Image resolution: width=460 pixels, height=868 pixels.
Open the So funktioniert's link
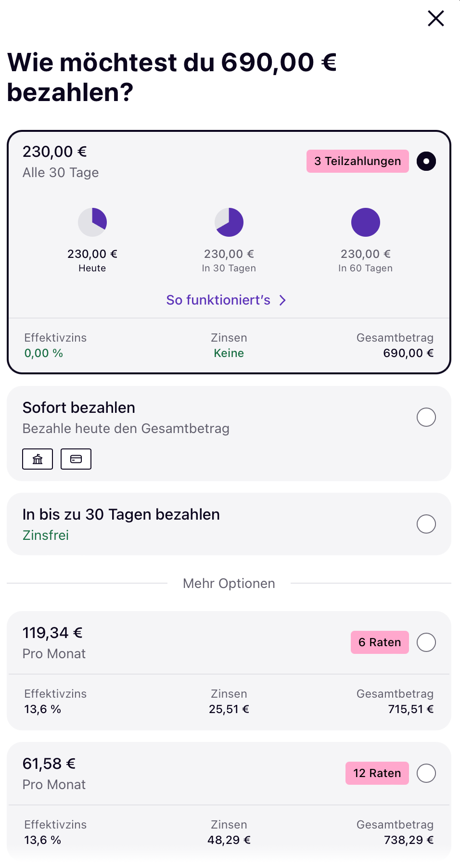click(218, 300)
